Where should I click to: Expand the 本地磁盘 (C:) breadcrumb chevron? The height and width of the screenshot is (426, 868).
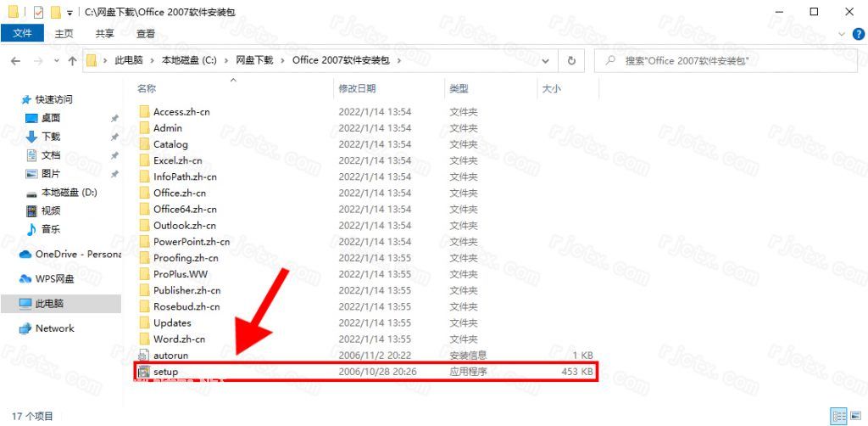pos(226,60)
